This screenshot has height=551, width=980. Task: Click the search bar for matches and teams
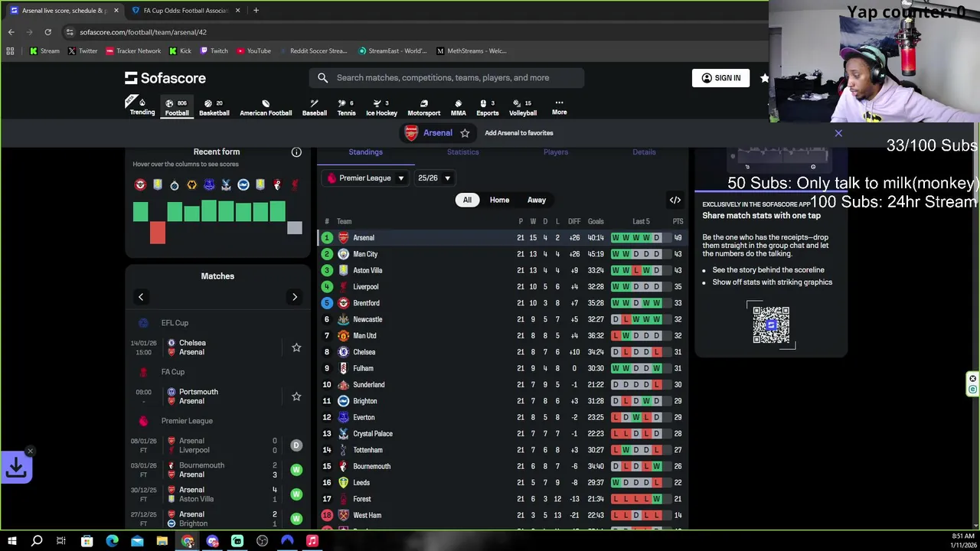point(446,77)
